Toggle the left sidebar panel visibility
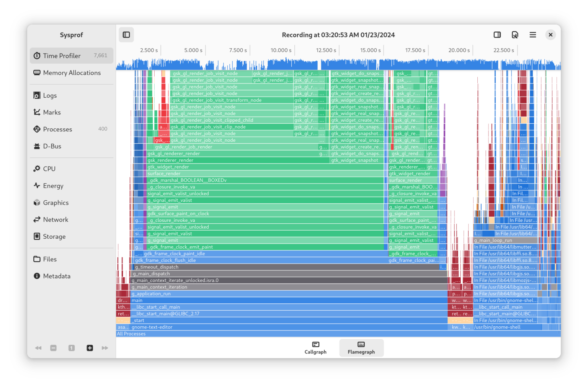The image size is (588, 388). (126, 34)
